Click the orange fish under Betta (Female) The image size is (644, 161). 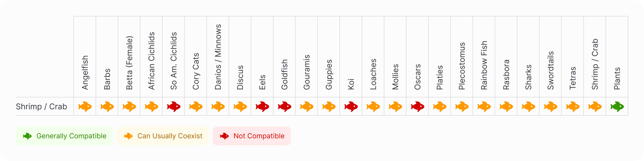(129, 106)
